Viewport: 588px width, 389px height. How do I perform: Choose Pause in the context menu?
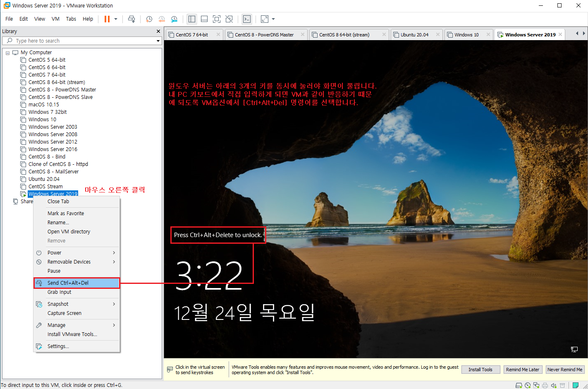(77, 271)
